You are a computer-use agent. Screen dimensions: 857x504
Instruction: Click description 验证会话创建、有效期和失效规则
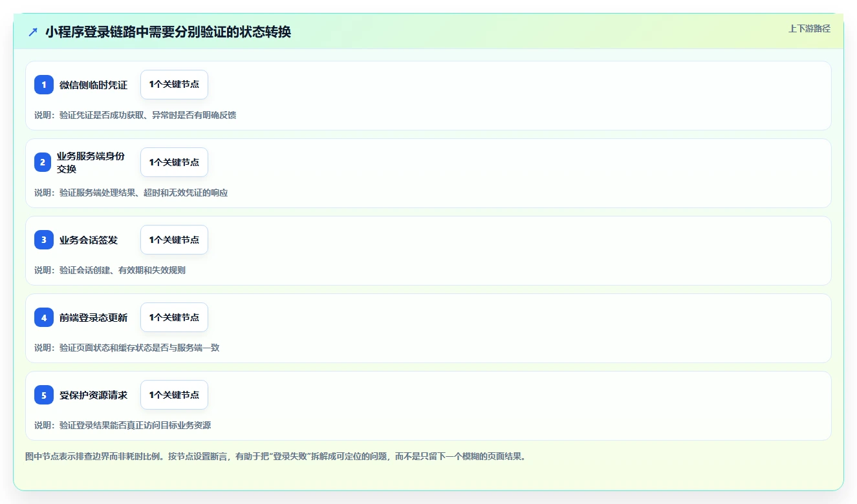coord(122,270)
